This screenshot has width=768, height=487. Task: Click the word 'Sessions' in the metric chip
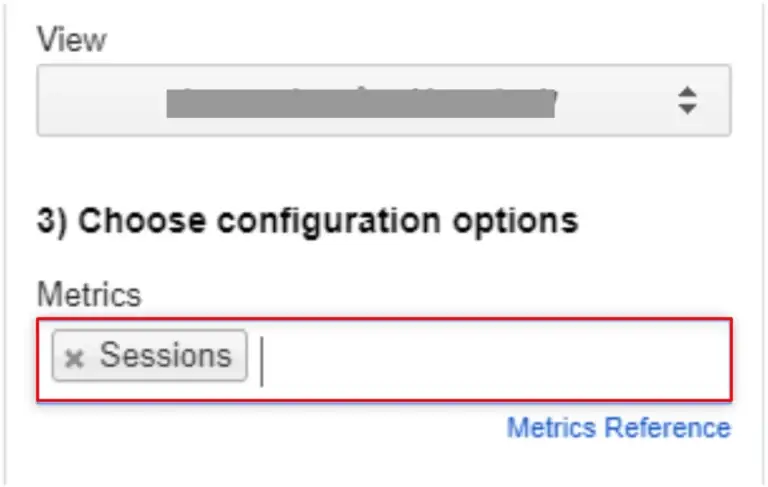(165, 356)
